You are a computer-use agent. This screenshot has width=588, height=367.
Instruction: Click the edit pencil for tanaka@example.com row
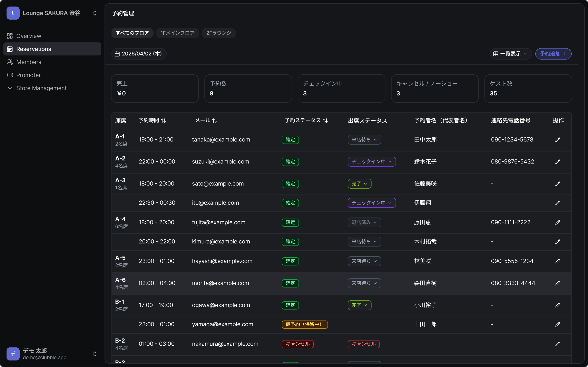(557, 140)
